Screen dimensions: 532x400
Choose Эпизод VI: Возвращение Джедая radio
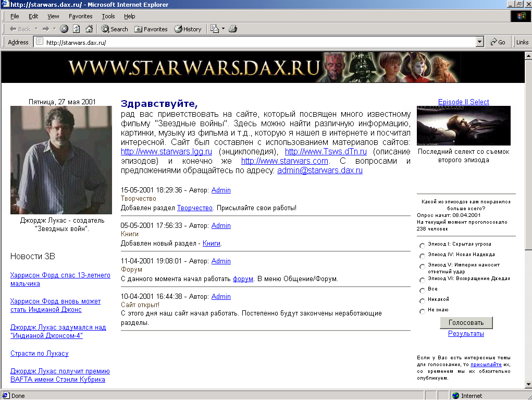click(422, 280)
